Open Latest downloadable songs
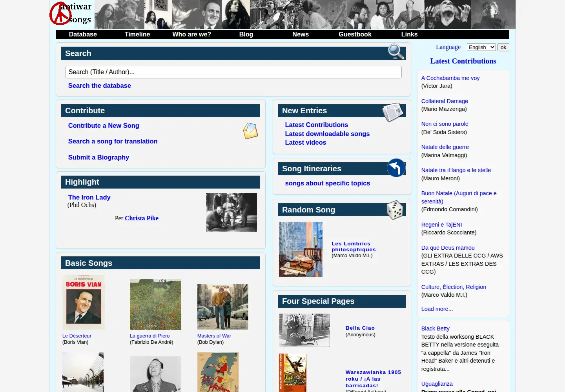 [x=327, y=134]
